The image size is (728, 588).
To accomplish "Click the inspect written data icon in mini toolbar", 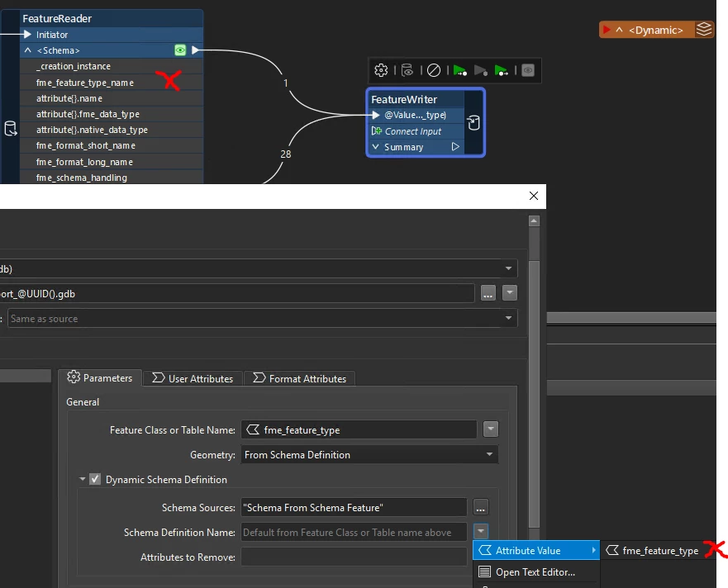I will pos(407,70).
